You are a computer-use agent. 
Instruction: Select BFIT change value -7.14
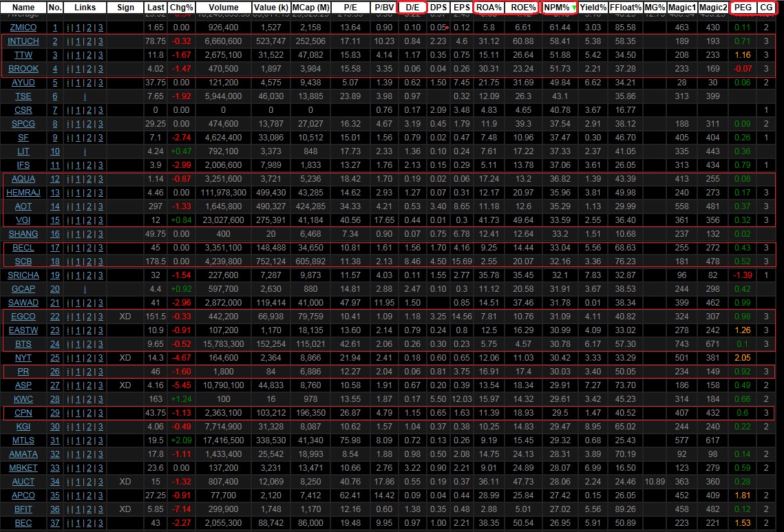click(181, 509)
